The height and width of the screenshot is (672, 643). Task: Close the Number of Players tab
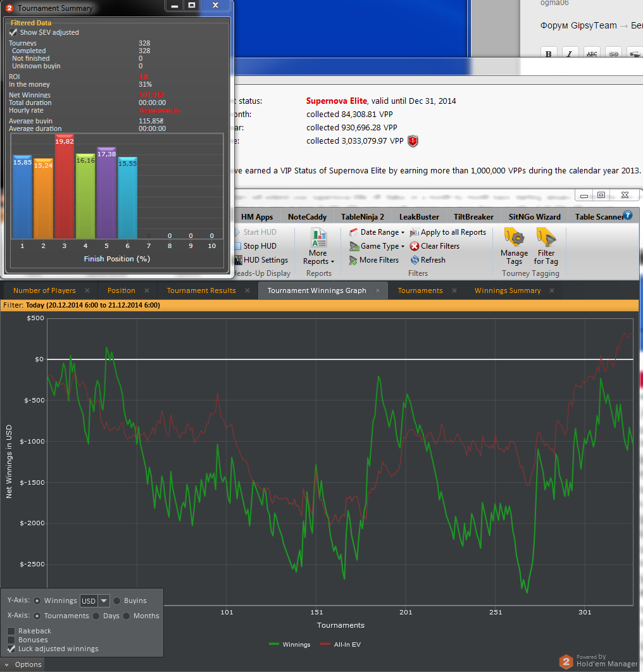tap(87, 290)
